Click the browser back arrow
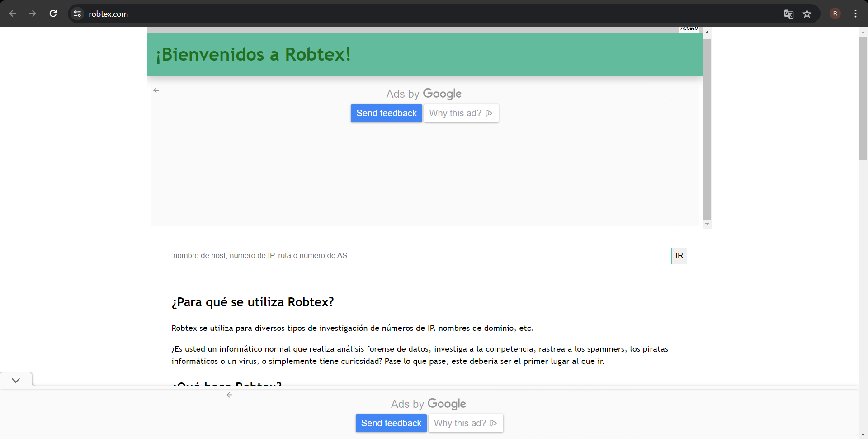Screen dimensions: 868x439 pyautogui.click(x=13, y=14)
